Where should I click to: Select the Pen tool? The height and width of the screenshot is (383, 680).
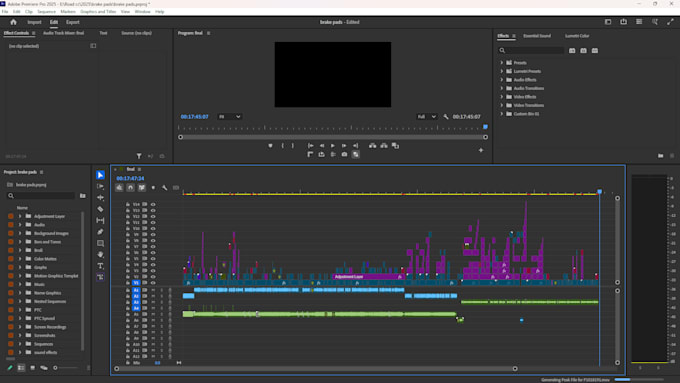[100, 232]
